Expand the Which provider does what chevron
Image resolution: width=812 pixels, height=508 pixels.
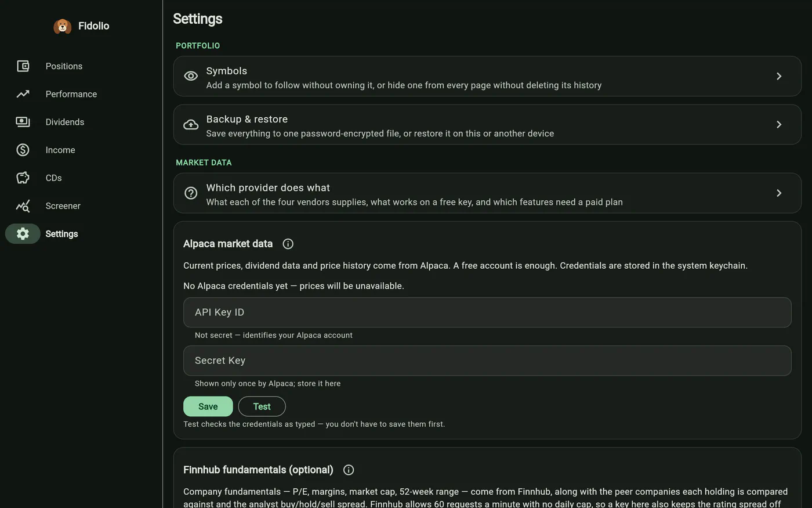click(779, 193)
